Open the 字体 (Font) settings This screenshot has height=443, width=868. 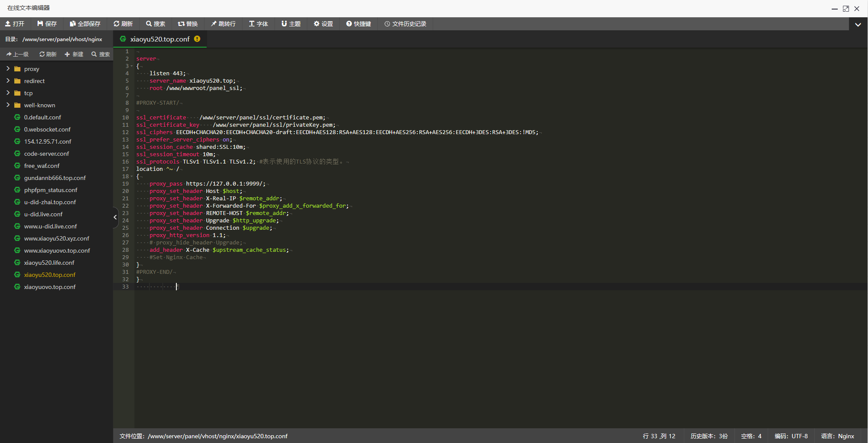[258, 24]
